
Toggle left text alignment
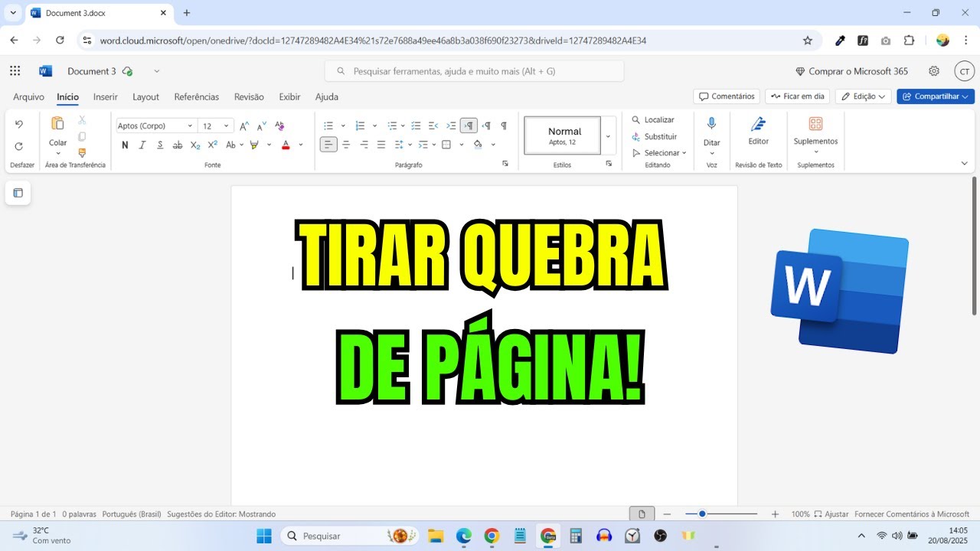click(x=328, y=145)
